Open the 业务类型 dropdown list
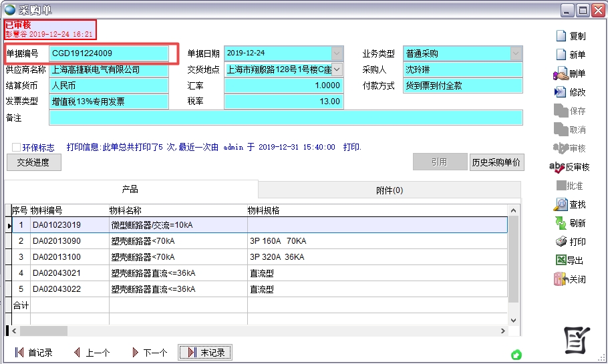Image resolution: width=608 pixels, height=364 pixels. point(516,53)
